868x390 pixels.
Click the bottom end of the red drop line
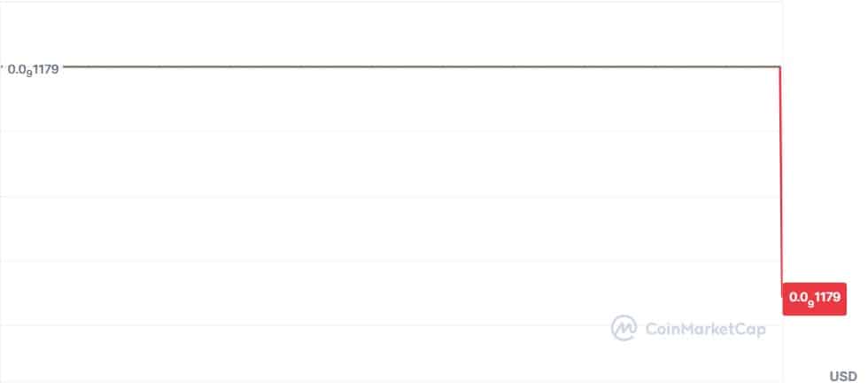[x=782, y=284]
